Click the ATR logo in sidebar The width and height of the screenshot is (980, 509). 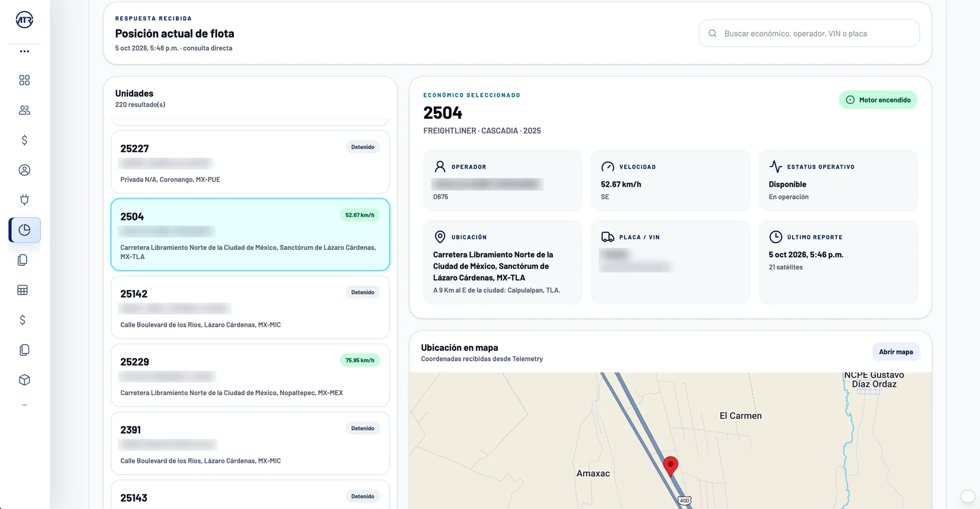point(24,20)
